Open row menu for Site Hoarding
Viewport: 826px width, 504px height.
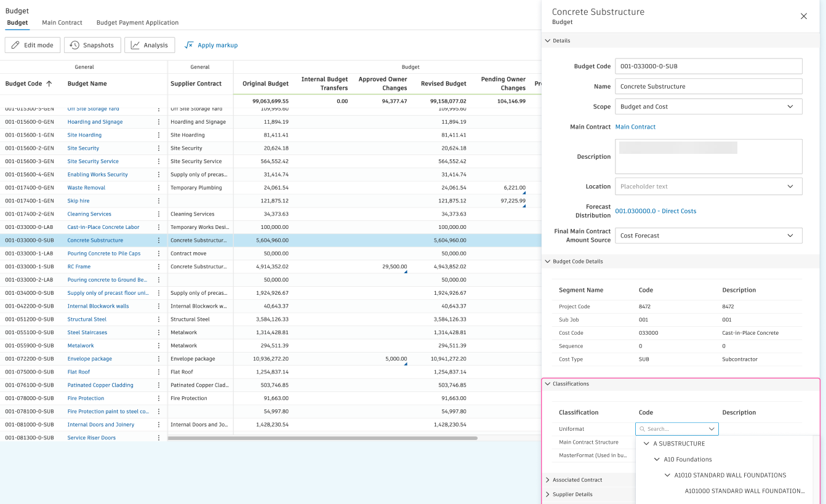159,135
